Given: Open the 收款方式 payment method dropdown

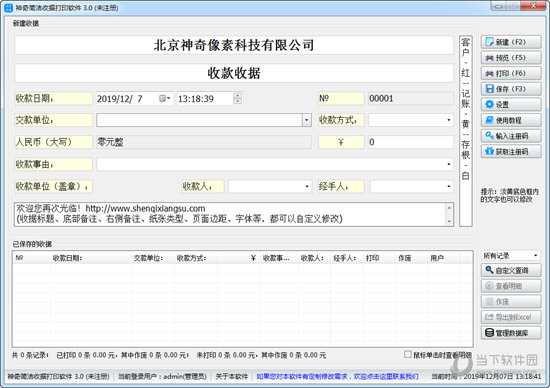Looking at the screenshot, I should pyautogui.click(x=449, y=120).
